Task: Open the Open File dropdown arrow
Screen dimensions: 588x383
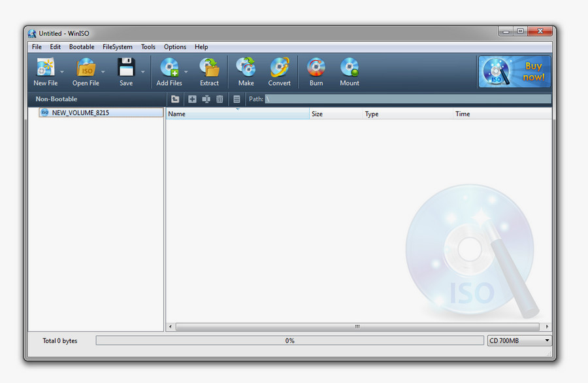Action: pyautogui.click(x=103, y=72)
